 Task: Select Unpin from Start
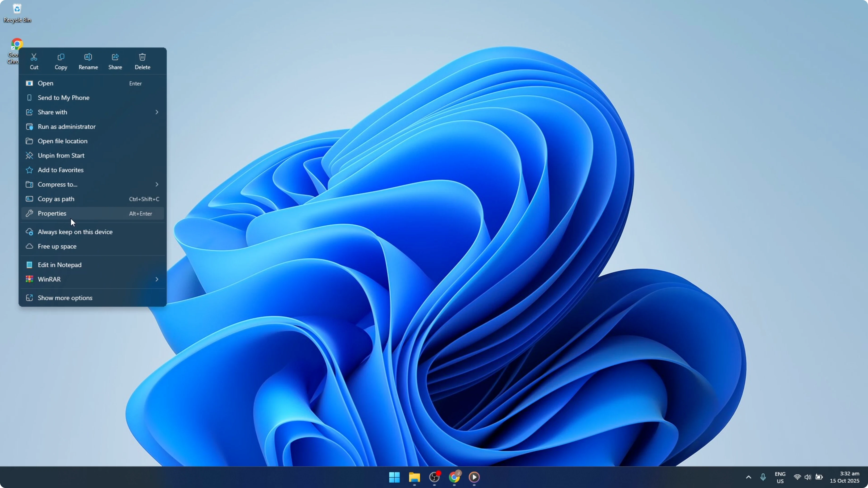(x=61, y=155)
